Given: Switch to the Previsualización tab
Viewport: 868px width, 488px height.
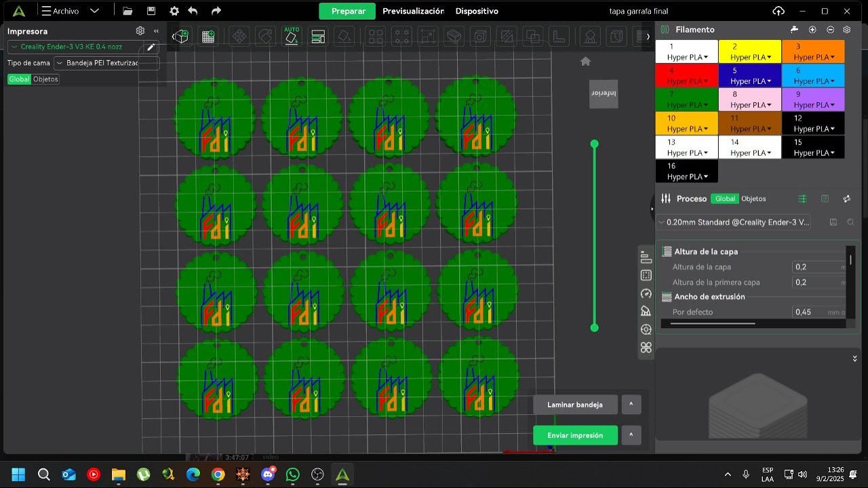Looking at the screenshot, I should pos(413,11).
